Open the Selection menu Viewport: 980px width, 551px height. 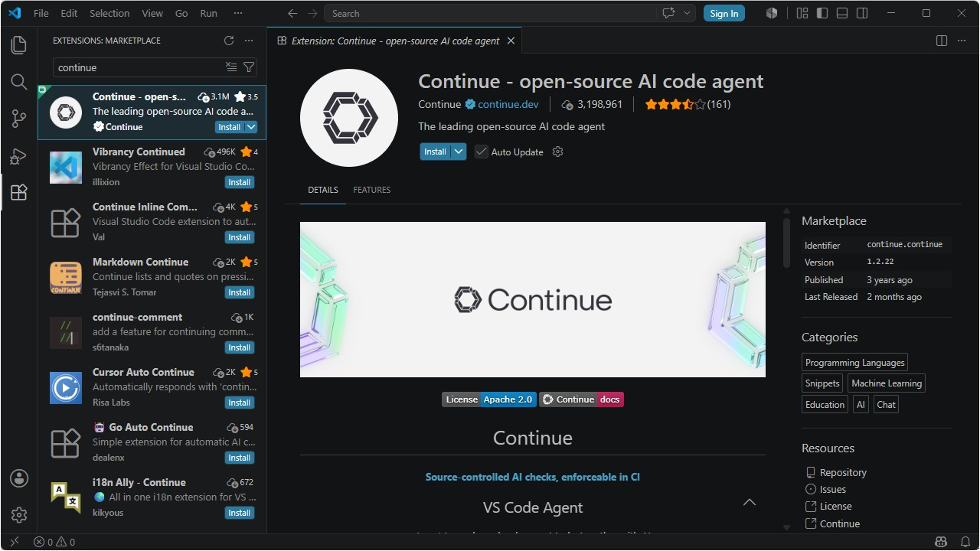pos(109,13)
